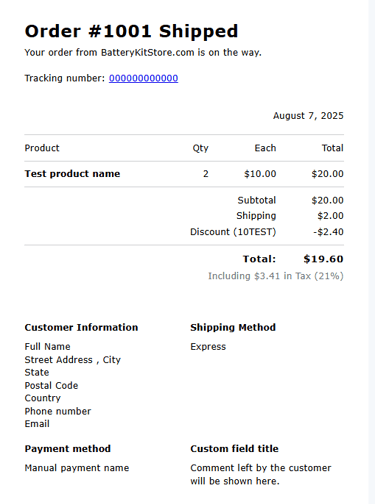
Task: Select the August 7, 2025 date
Action: (x=308, y=116)
